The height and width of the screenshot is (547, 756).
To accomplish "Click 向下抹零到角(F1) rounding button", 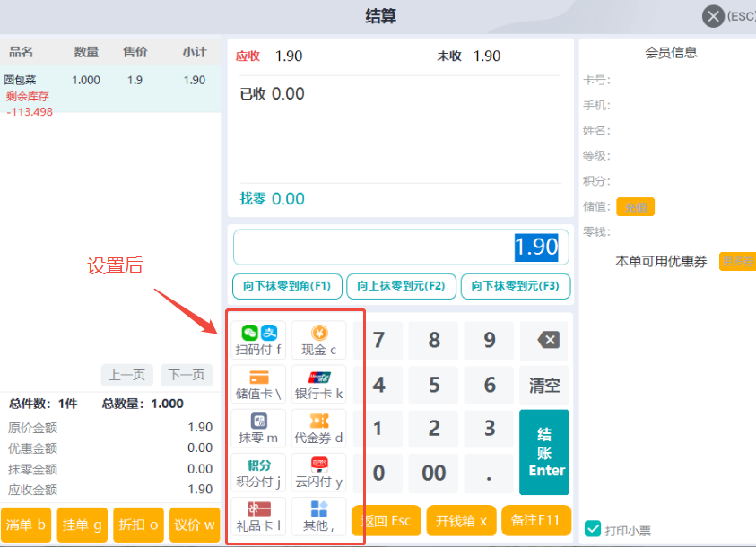I will (287, 286).
